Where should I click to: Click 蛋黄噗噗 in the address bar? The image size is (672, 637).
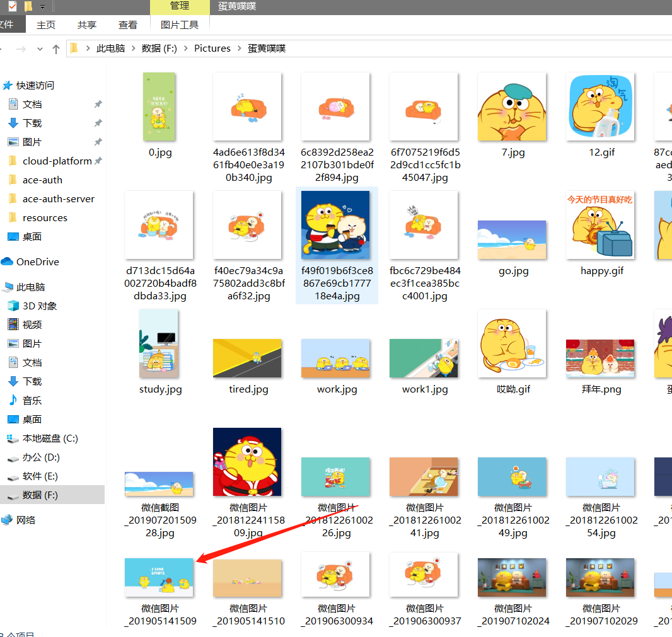[267, 49]
